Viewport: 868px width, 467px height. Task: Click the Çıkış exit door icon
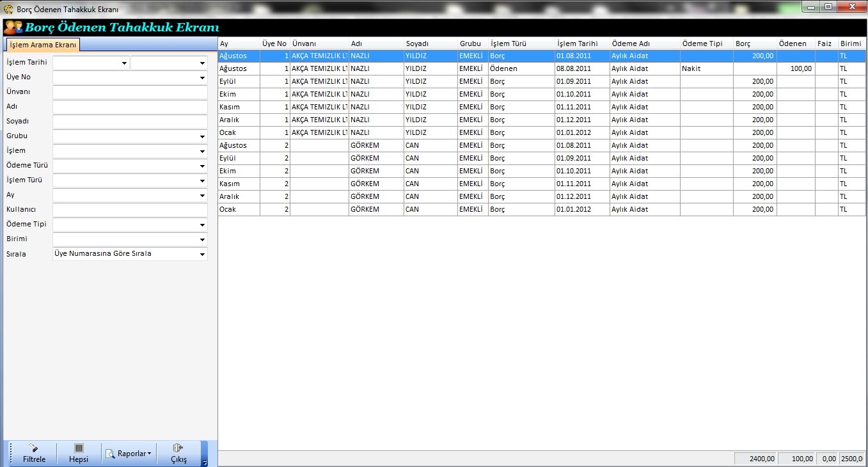[x=178, y=448]
